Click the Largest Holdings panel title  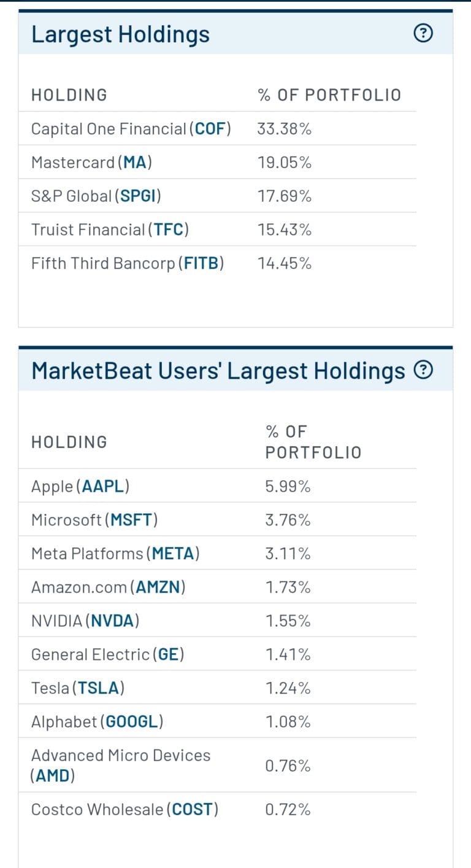click(120, 34)
